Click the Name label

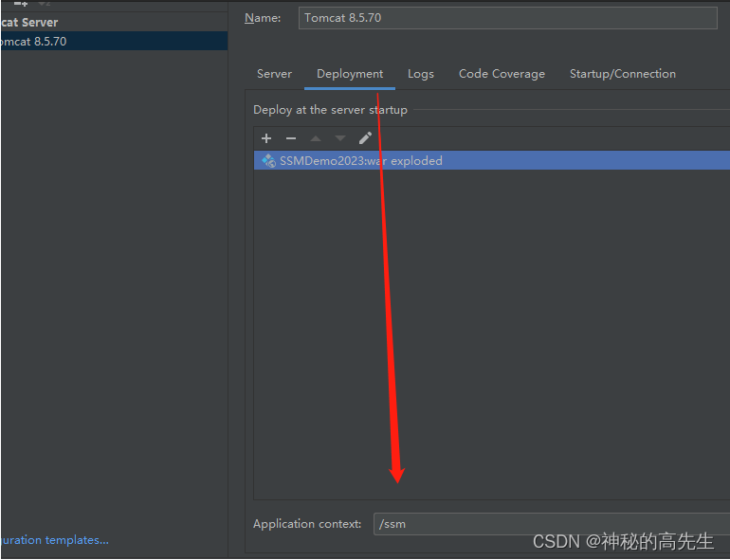263,18
